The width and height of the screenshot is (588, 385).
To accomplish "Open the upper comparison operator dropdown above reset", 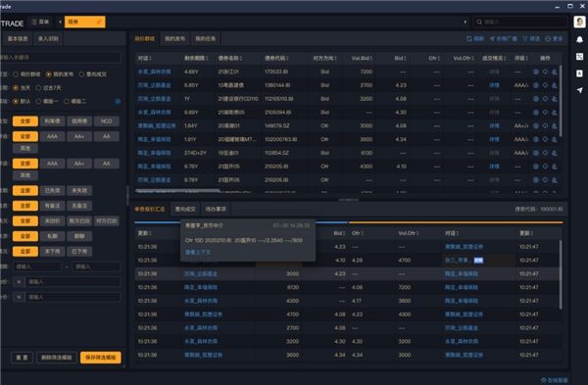I will 19,282.
